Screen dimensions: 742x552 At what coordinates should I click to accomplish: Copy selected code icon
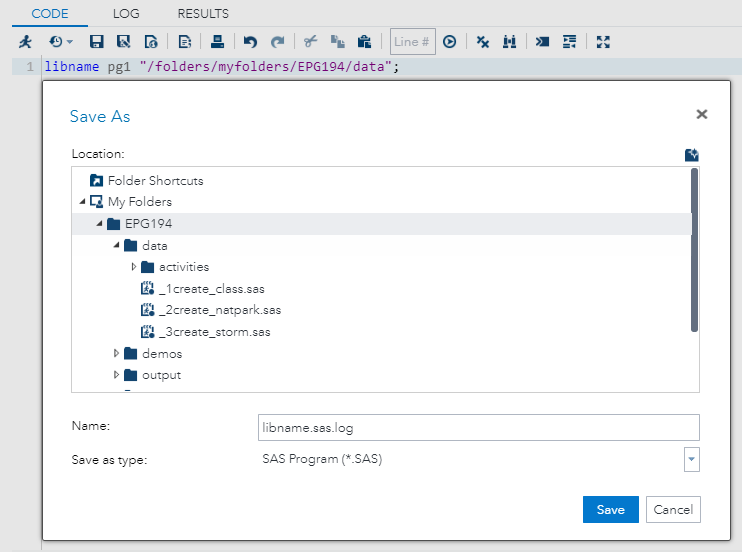click(x=337, y=42)
